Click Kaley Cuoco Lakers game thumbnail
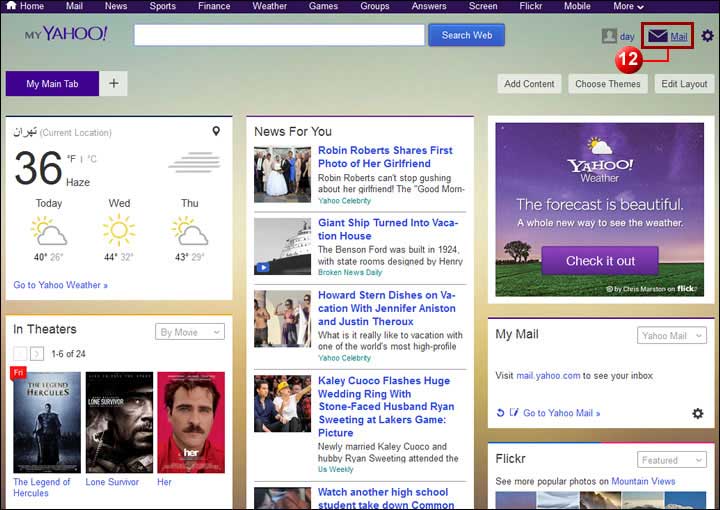 [x=282, y=404]
